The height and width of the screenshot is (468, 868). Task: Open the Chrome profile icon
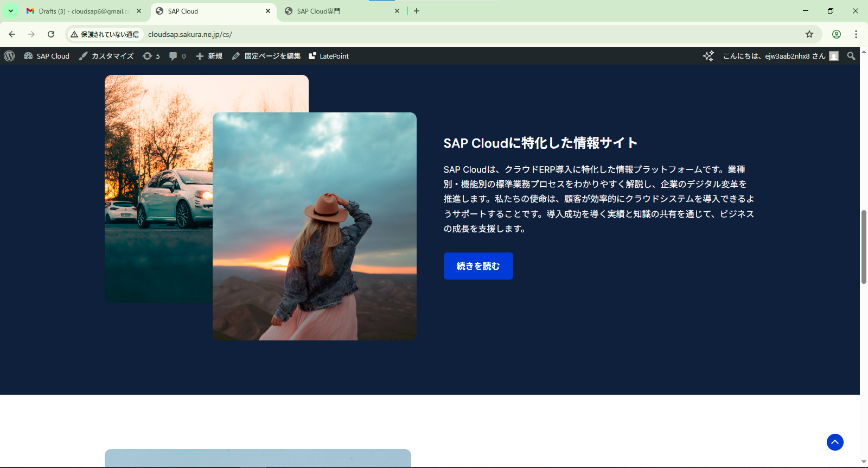click(x=837, y=34)
